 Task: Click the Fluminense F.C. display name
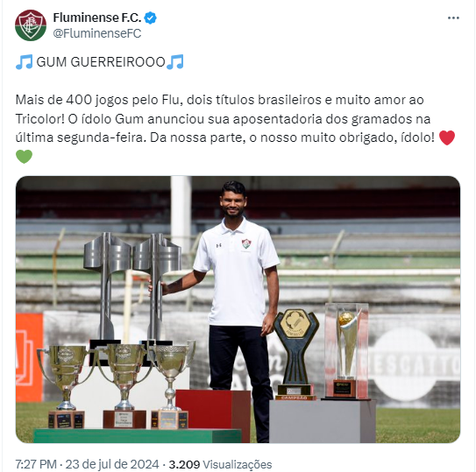(x=97, y=18)
